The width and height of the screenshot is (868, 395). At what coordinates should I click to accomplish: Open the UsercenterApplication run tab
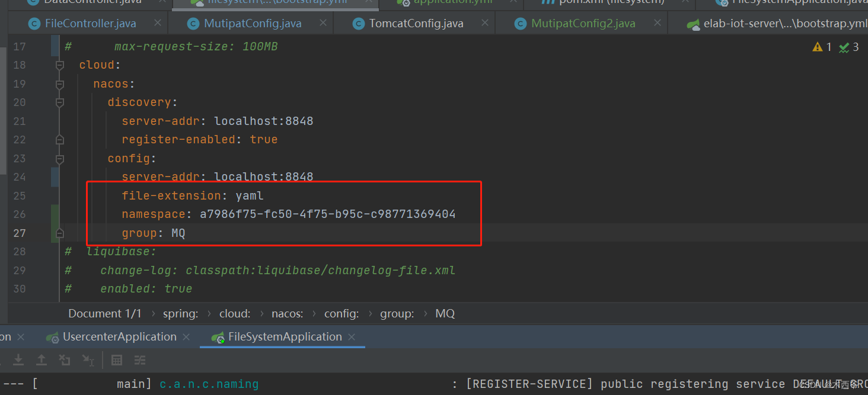[118, 336]
